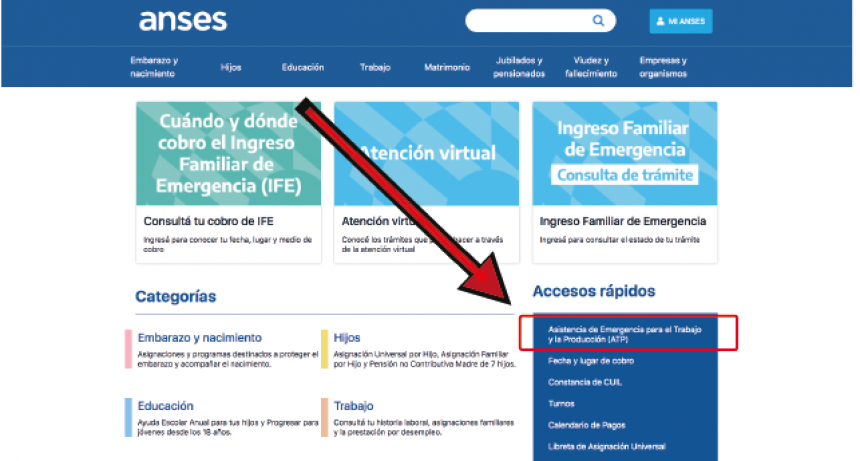This screenshot has height=461, width=860.
Task: Open the Embarazo y nacimiento category link
Action: pyautogui.click(x=200, y=338)
